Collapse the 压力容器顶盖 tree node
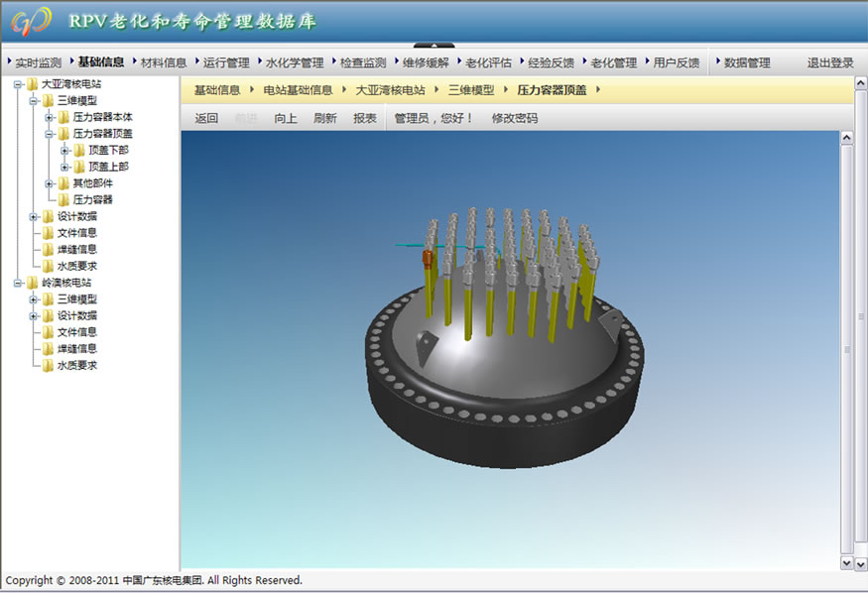This screenshot has height=593, width=868. point(49,134)
